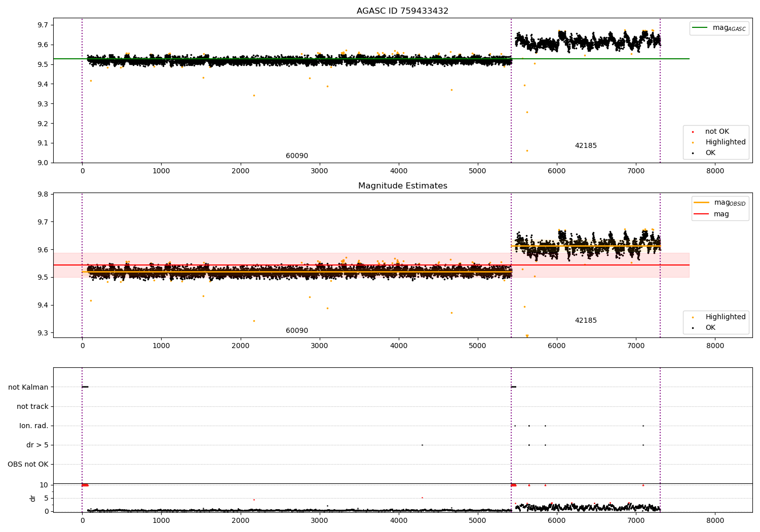Select 'not OK' legend entry in top plot
The width and height of the screenshot is (760, 532).
coord(717,132)
